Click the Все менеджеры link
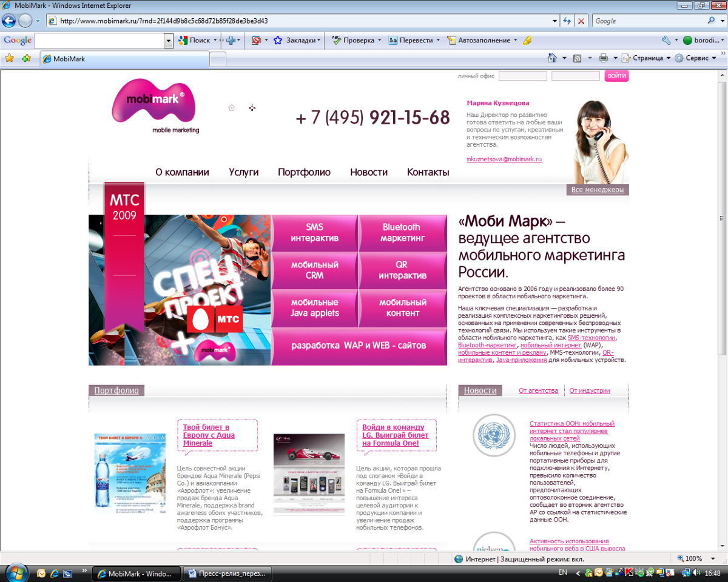The width and height of the screenshot is (728, 582). coord(597,190)
